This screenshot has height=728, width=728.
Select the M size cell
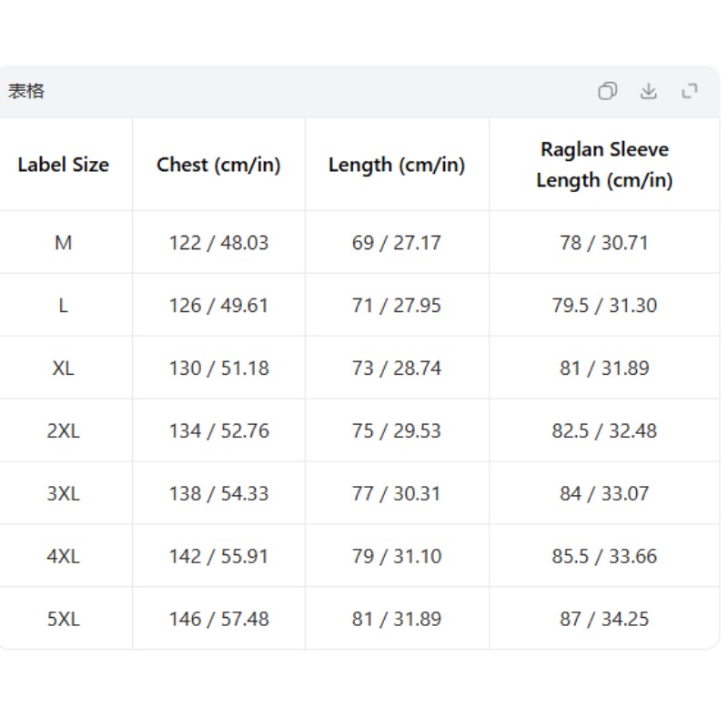click(63, 242)
